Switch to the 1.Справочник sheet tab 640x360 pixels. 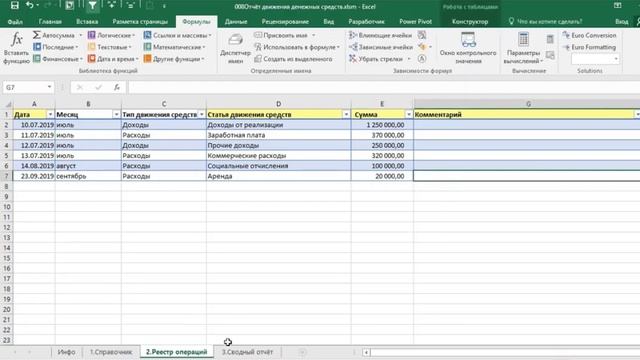[x=111, y=352]
